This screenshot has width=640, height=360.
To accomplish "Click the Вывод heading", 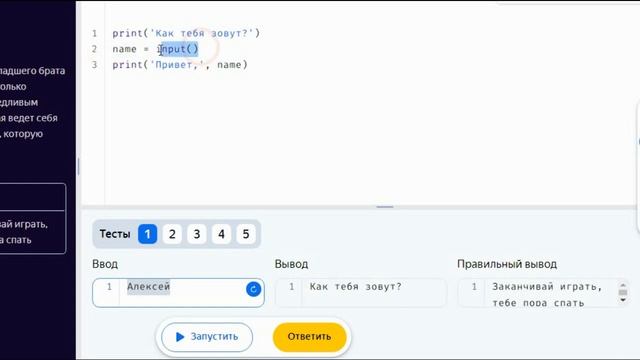I will point(291,264).
